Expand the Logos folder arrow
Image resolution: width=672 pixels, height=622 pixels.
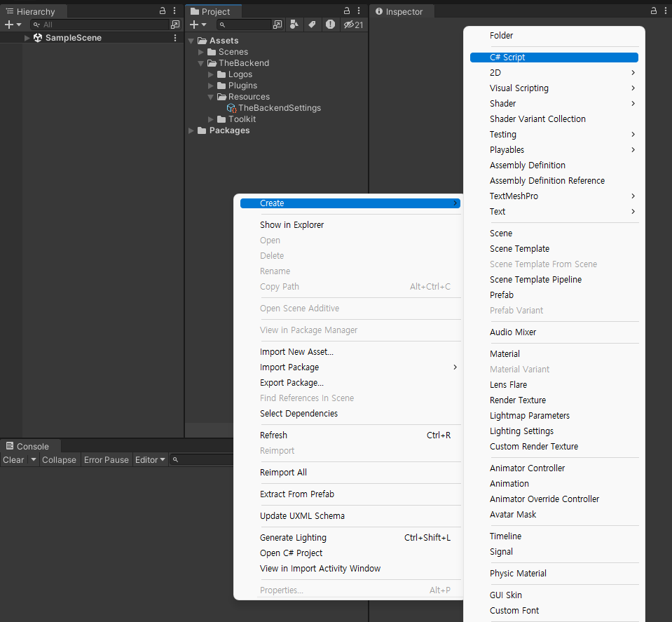pos(211,74)
